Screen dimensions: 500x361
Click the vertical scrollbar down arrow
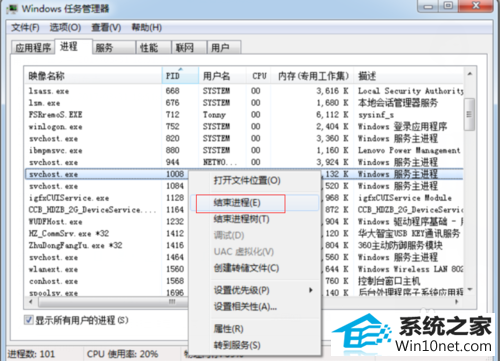(x=470, y=289)
